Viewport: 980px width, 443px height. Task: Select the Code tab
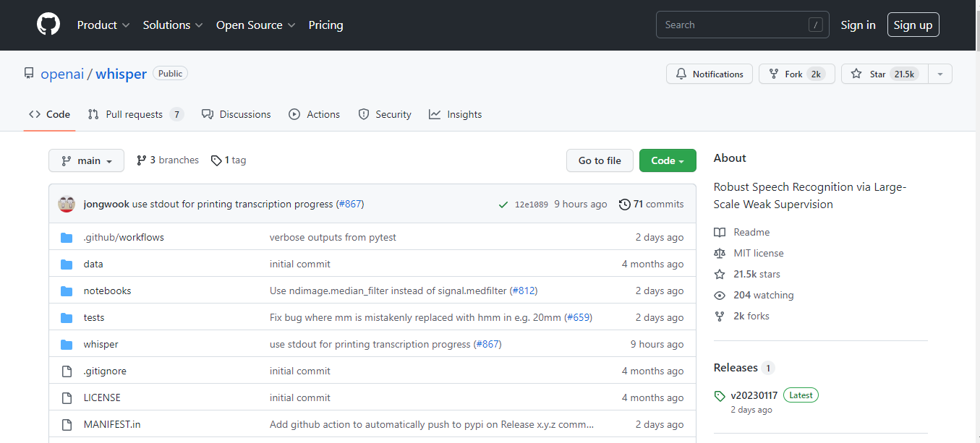tap(50, 114)
